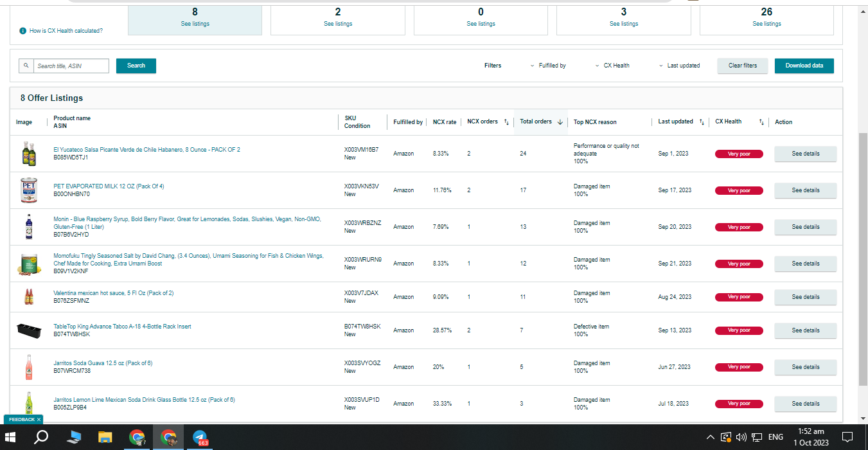This screenshot has width=868, height=450.
Task: Open the taskbar clock and date
Action: (x=811, y=437)
